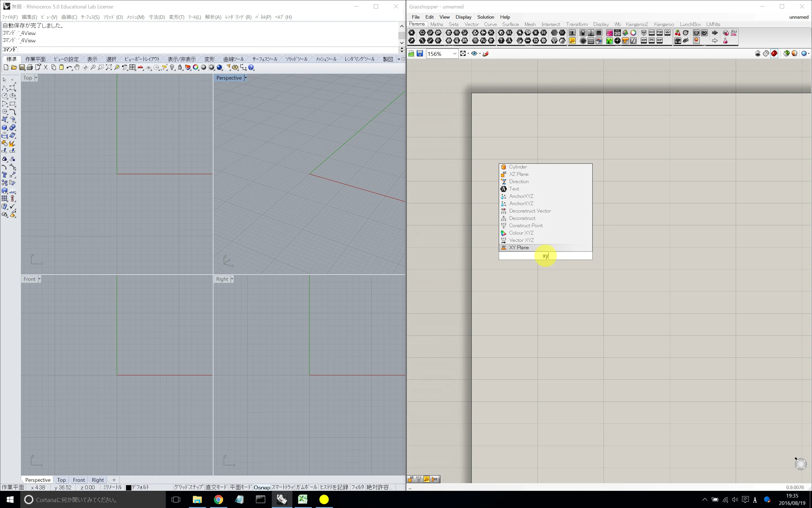Click the Grasshopper Open file icon
The width and height of the screenshot is (812, 508).
[411, 54]
